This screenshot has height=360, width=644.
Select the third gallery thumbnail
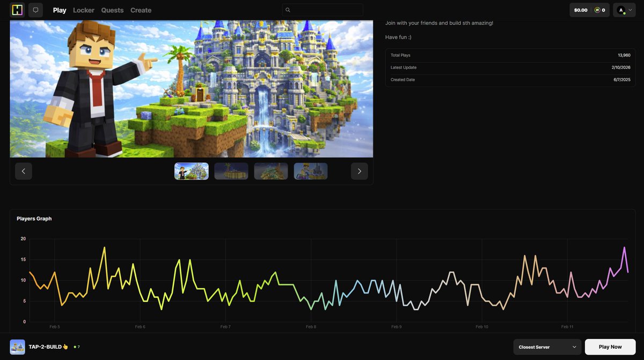click(271, 171)
